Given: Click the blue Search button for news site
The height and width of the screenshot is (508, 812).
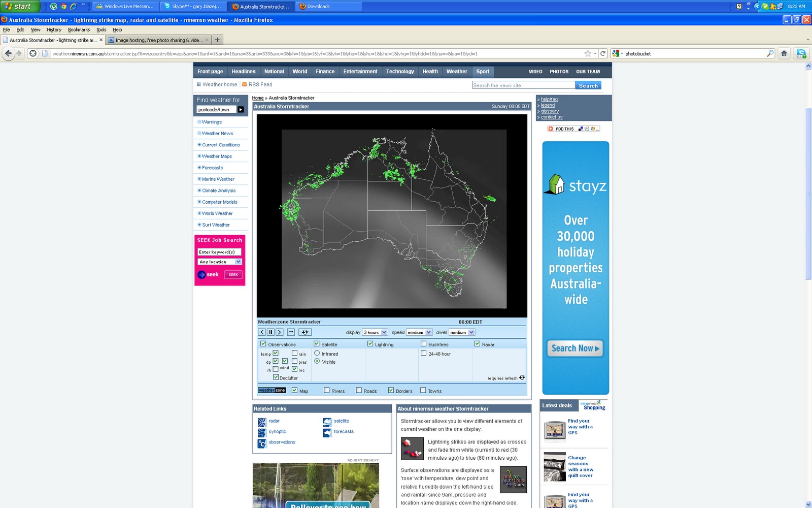Looking at the screenshot, I should [x=588, y=85].
